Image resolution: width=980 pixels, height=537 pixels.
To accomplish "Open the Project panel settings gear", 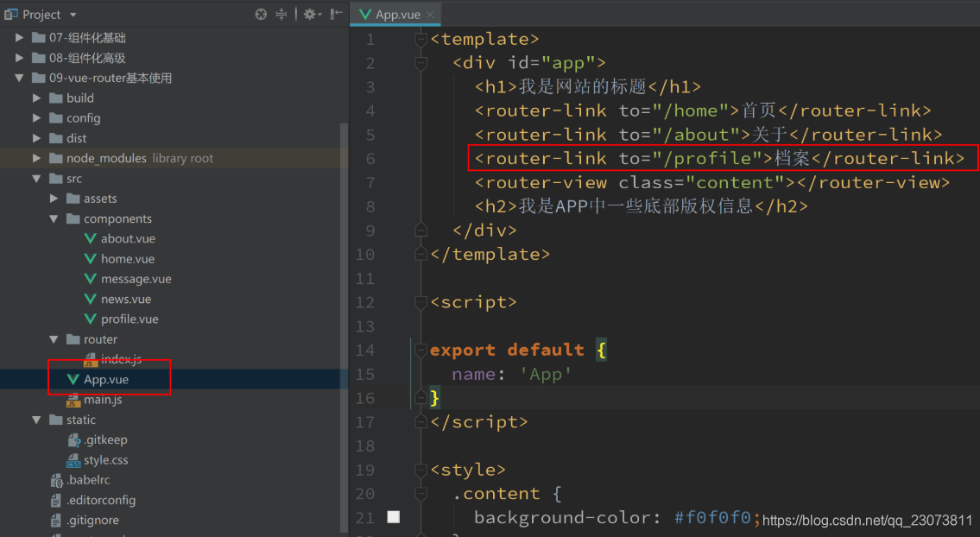I will (310, 14).
